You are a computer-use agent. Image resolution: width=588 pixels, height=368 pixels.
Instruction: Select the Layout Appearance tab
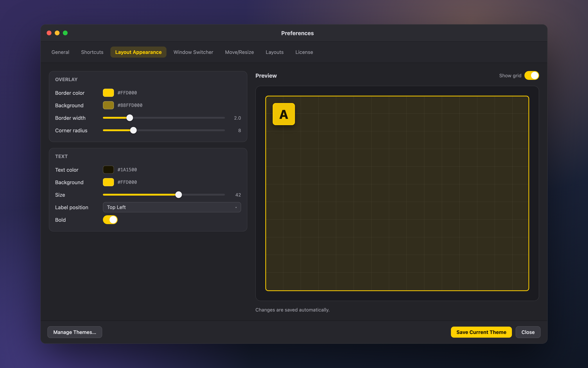click(138, 52)
